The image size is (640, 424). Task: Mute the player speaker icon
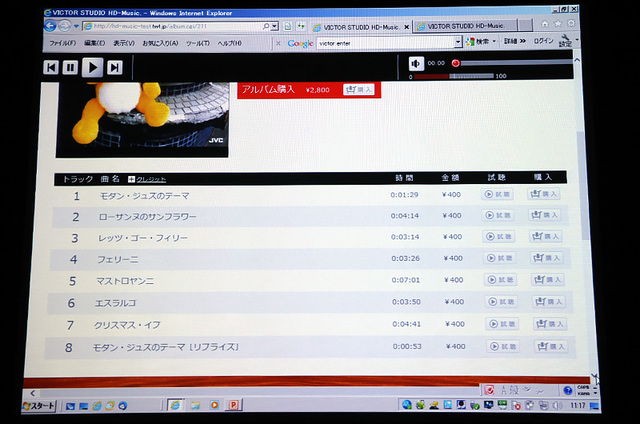point(416,64)
